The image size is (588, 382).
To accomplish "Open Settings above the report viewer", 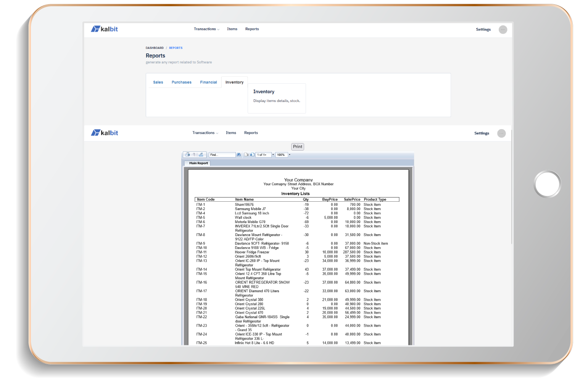I will (482, 133).
